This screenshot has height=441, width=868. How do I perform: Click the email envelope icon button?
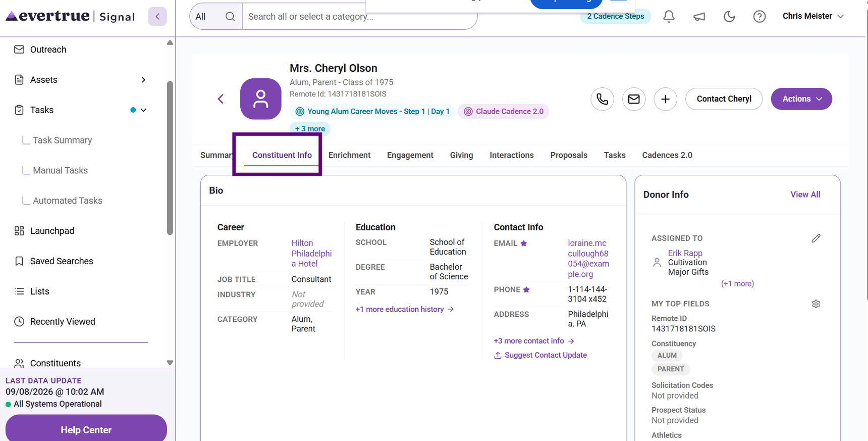(634, 99)
